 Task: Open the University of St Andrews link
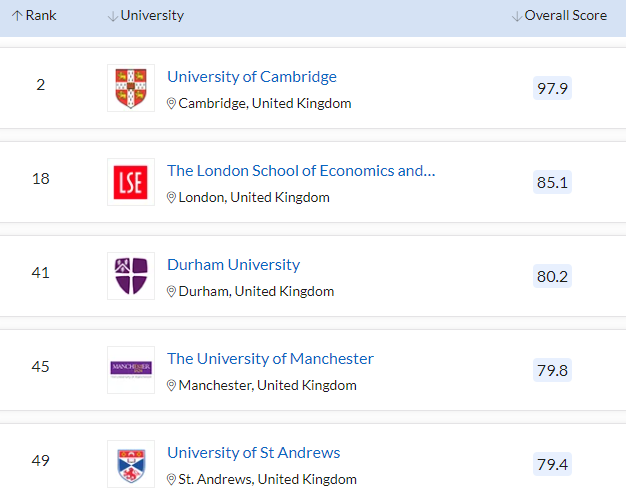(x=253, y=453)
